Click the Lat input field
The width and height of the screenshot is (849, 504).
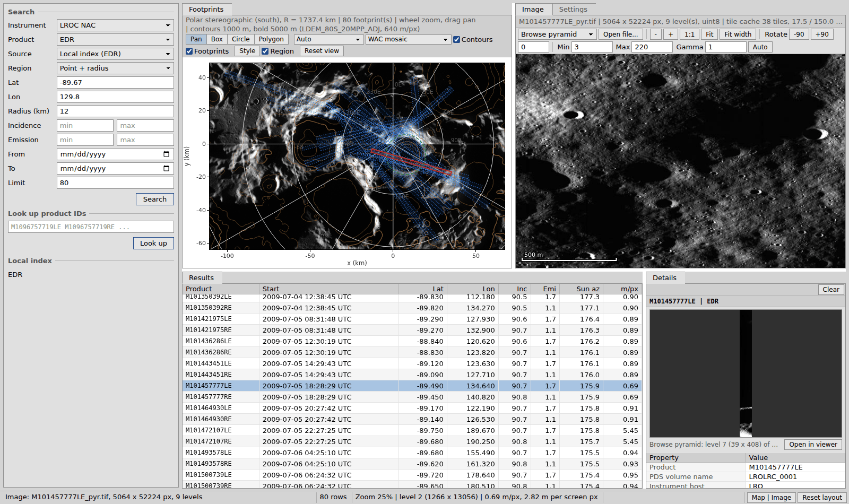pos(115,82)
